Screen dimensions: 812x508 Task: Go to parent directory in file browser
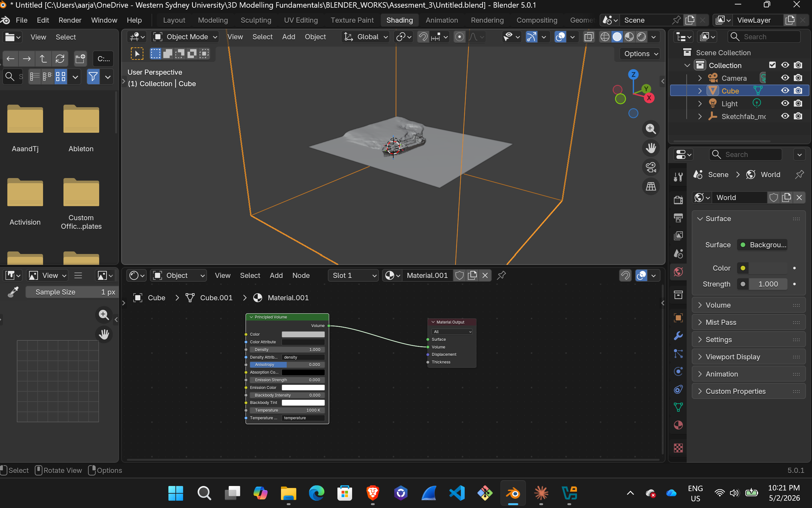point(43,59)
